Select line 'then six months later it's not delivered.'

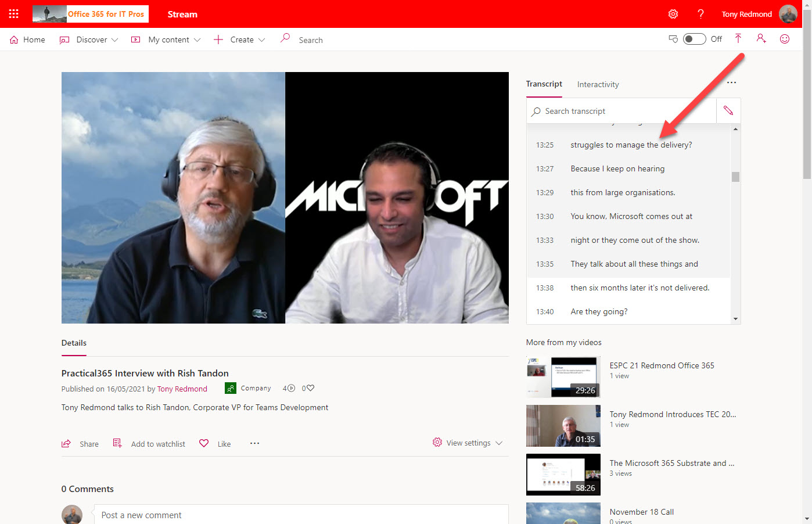[x=628, y=288]
